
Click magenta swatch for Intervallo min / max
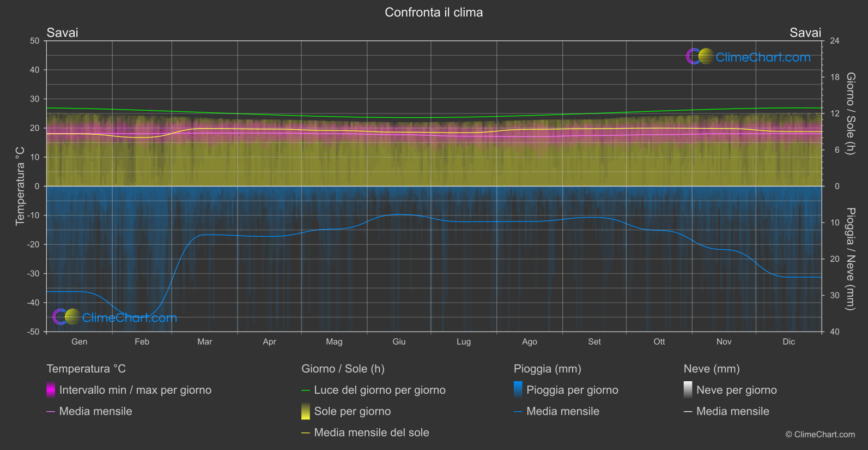pyautogui.click(x=51, y=390)
